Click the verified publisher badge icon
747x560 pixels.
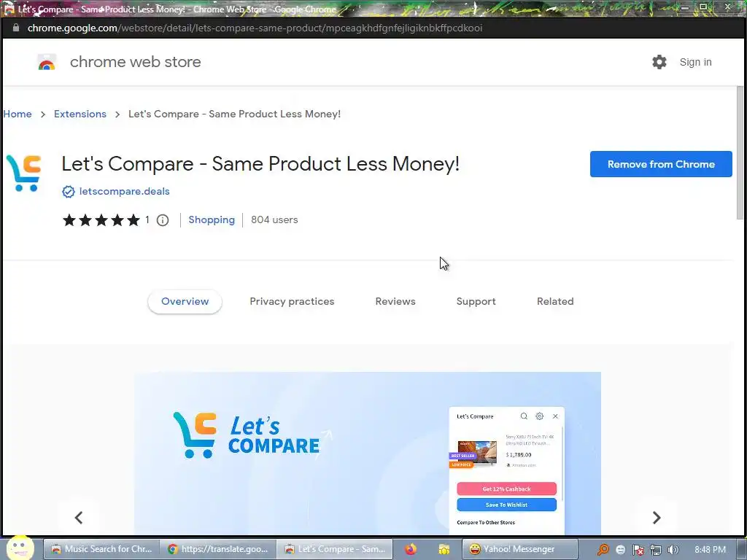pos(68,192)
